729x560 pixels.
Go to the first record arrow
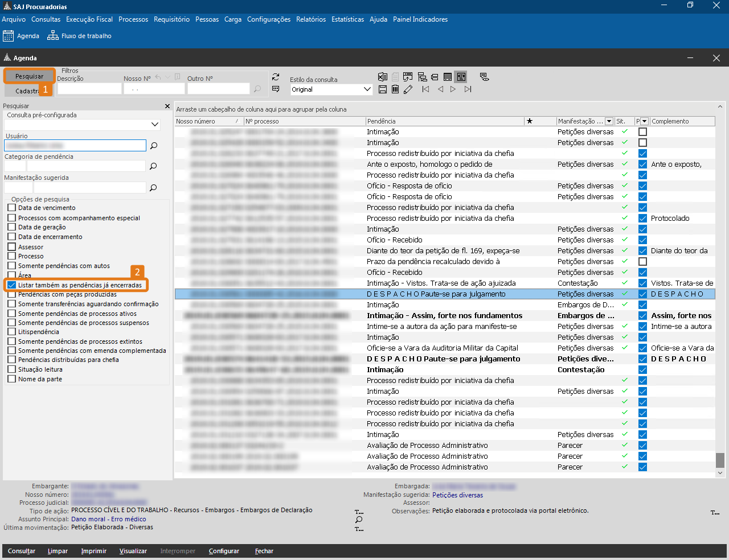[x=425, y=89]
